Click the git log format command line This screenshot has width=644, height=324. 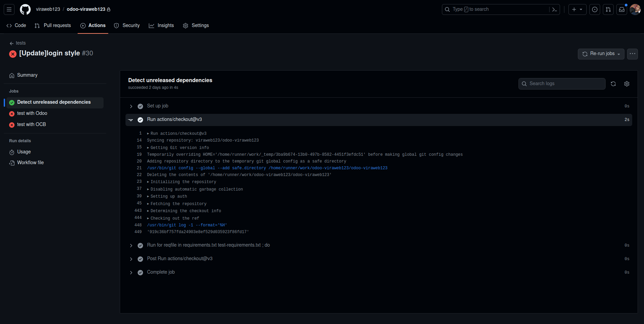pos(187,225)
